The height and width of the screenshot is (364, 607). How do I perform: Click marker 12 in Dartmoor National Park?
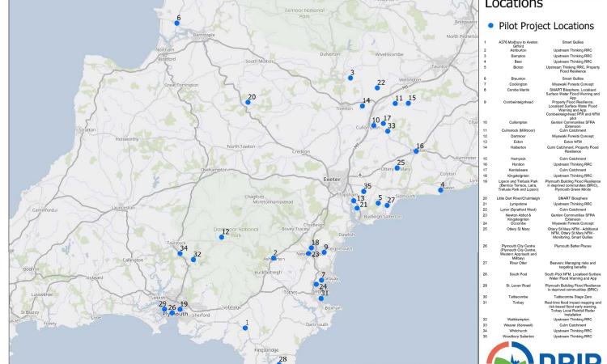point(222,237)
